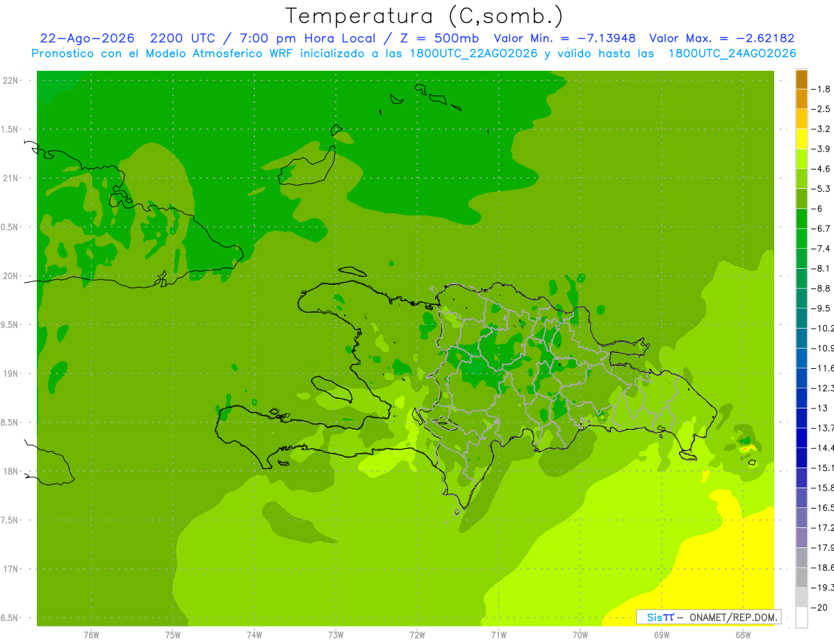Screen dimensions: 834x644
Task: Click the '72W' longitude label
Action: [417, 634]
